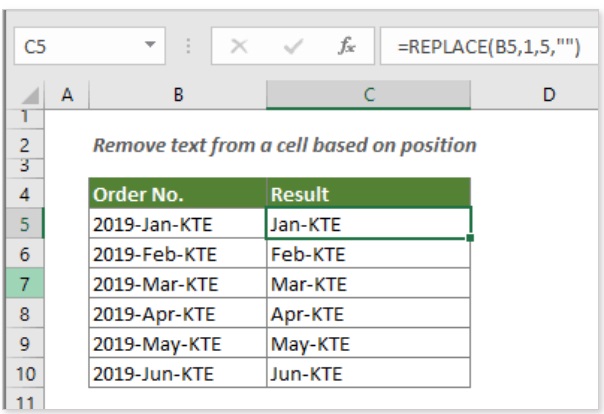The width and height of the screenshot is (604, 414).
Task: Click the fill handle of cell C5
Action: coord(470,238)
